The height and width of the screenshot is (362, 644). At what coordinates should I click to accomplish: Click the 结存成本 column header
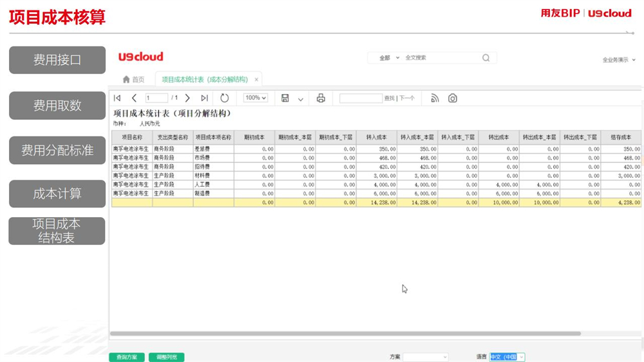pos(621,137)
